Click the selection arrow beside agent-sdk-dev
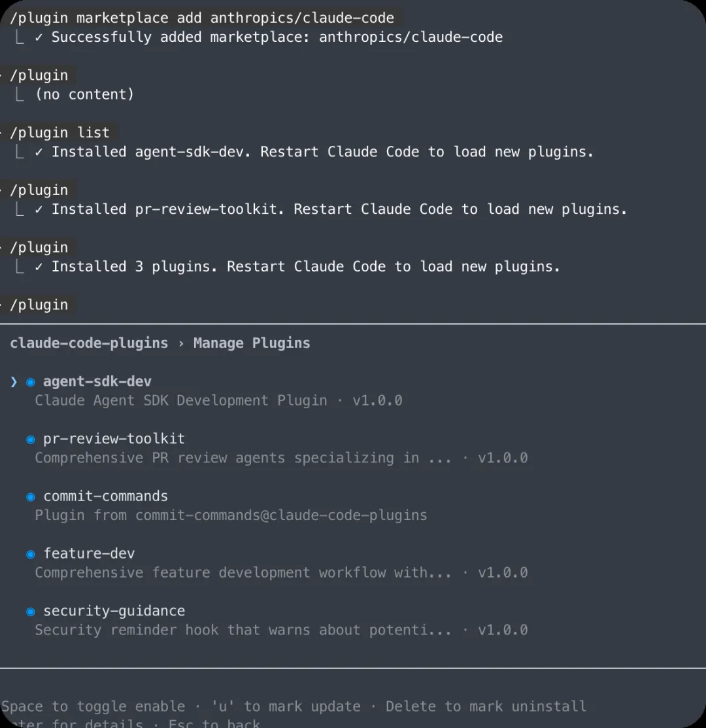Screen dimensions: 706x728 (14, 381)
